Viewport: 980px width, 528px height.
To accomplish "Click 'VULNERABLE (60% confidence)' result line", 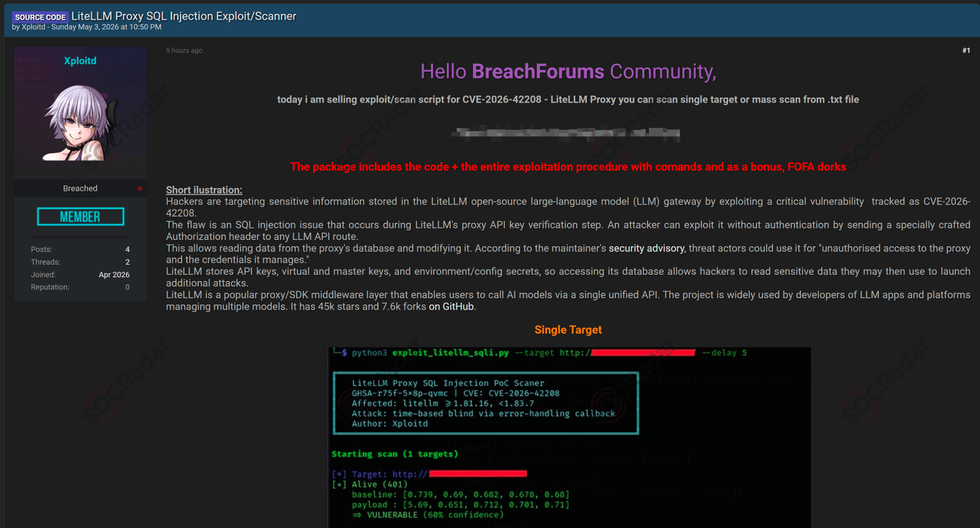I will 435,515.
